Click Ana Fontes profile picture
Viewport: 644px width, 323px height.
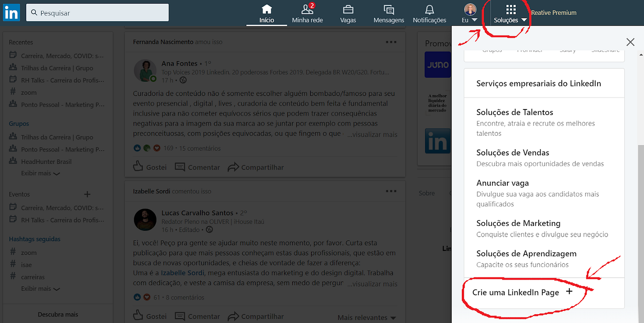[x=145, y=71]
